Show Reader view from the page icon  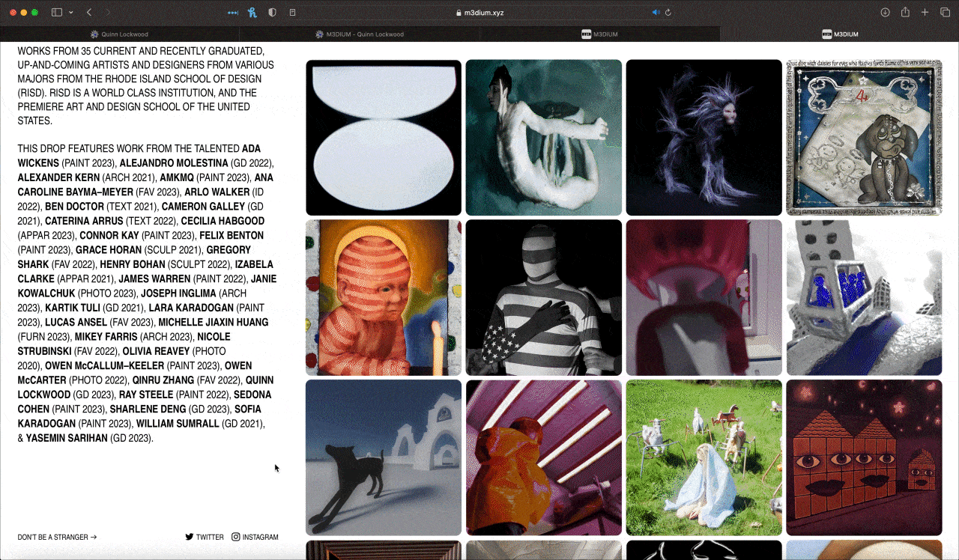point(293,13)
